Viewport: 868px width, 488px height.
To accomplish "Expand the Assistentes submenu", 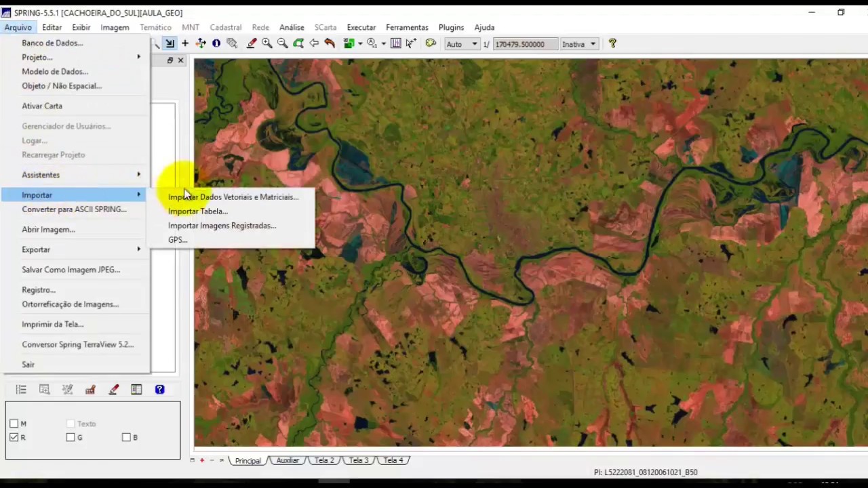I will click(76, 175).
